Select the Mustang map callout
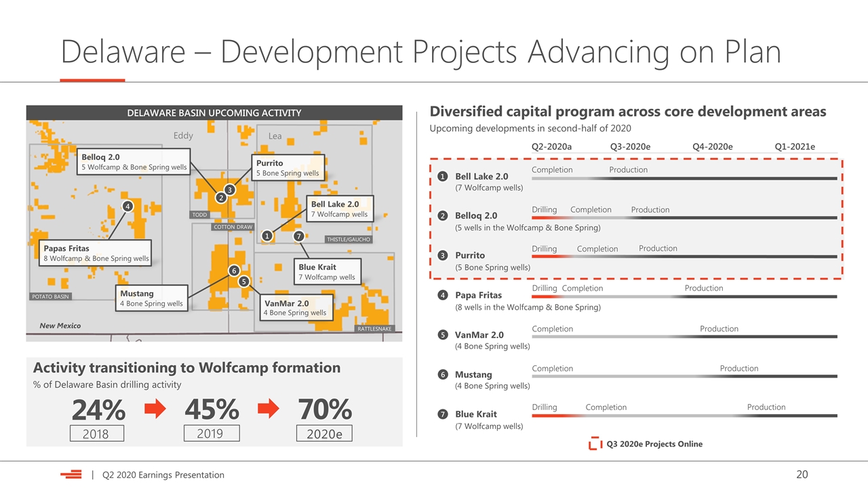868x488 pixels. tap(151, 298)
